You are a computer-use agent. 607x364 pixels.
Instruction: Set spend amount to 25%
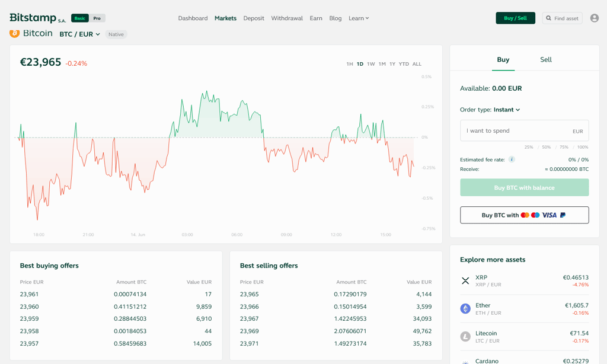click(x=528, y=147)
